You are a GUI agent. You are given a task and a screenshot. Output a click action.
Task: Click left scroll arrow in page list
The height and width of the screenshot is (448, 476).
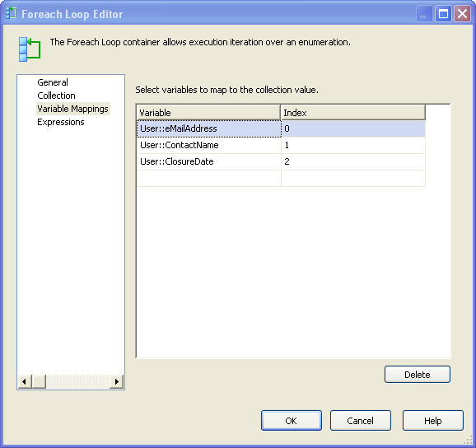click(x=25, y=381)
